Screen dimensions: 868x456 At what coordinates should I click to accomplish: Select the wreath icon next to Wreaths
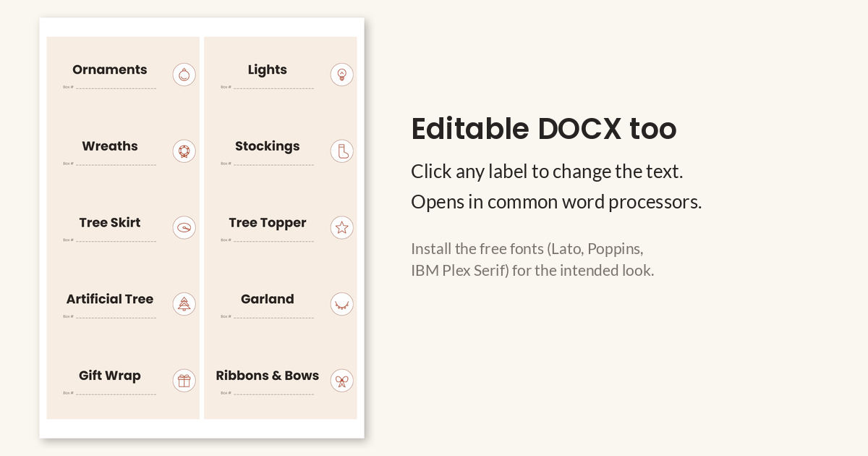[x=184, y=151]
